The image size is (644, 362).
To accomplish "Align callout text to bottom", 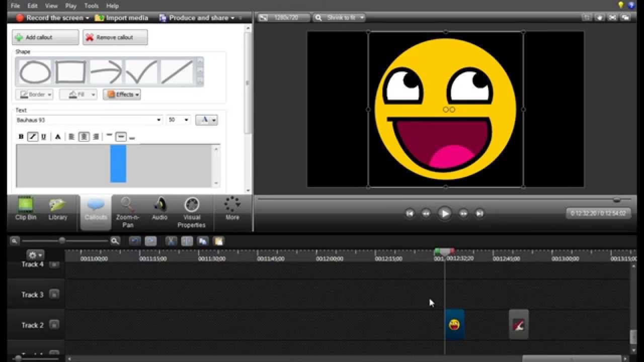I will point(132,137).
